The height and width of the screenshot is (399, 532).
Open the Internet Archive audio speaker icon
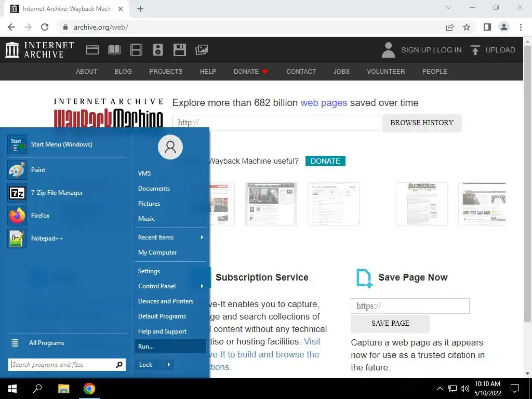(x=158, y=50)
